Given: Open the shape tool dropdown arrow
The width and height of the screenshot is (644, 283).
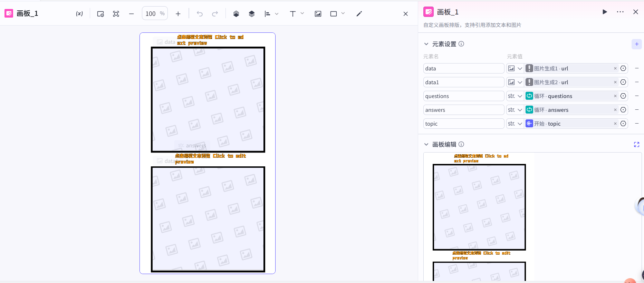Looking at the screenshot, I should pyautogui.click(x=343, y=13).
